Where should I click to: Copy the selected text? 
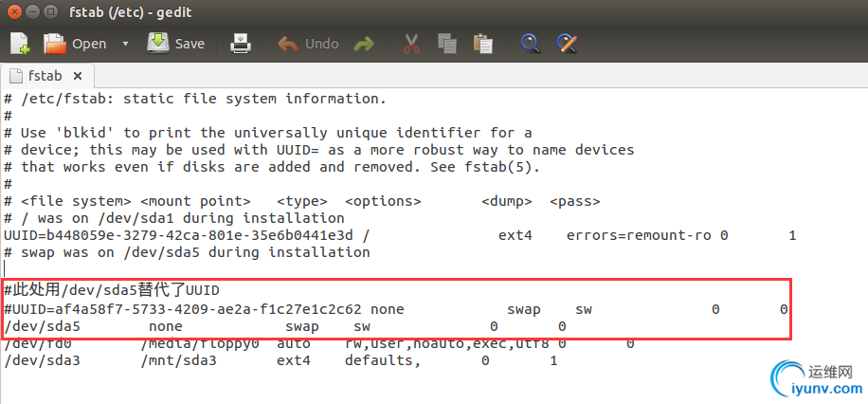point(447,44)
